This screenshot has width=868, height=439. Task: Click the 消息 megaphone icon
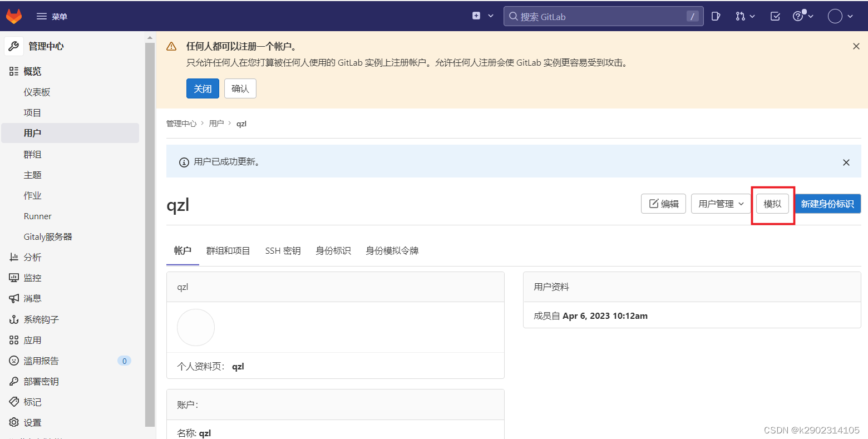(14, 298)
